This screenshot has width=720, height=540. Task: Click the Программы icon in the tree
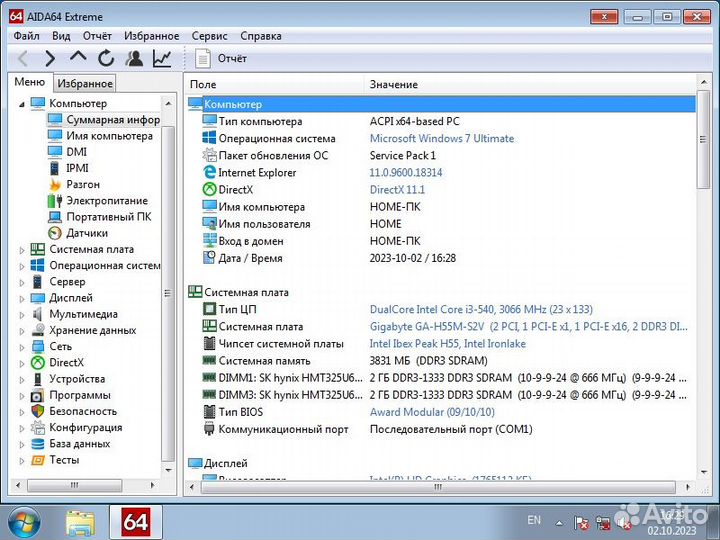tap(38, 395)
